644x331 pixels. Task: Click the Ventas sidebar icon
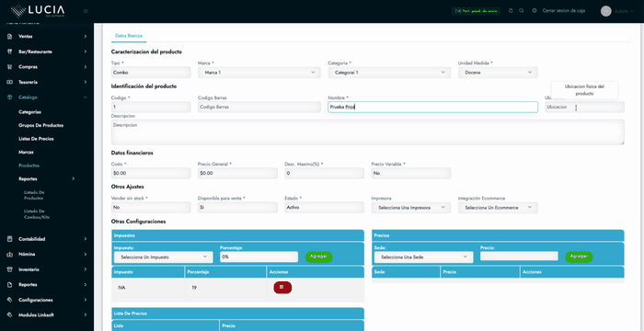(x=10, y=37)
